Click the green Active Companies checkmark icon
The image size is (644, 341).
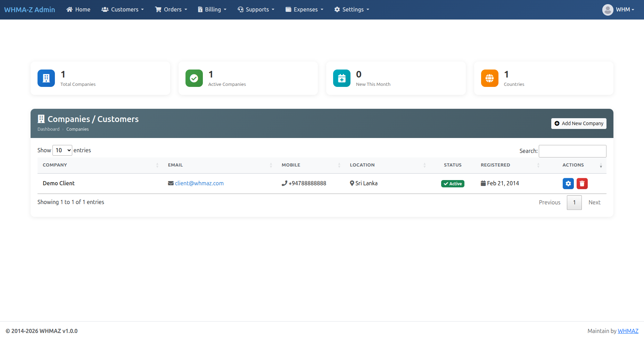(x=194, y=78)
